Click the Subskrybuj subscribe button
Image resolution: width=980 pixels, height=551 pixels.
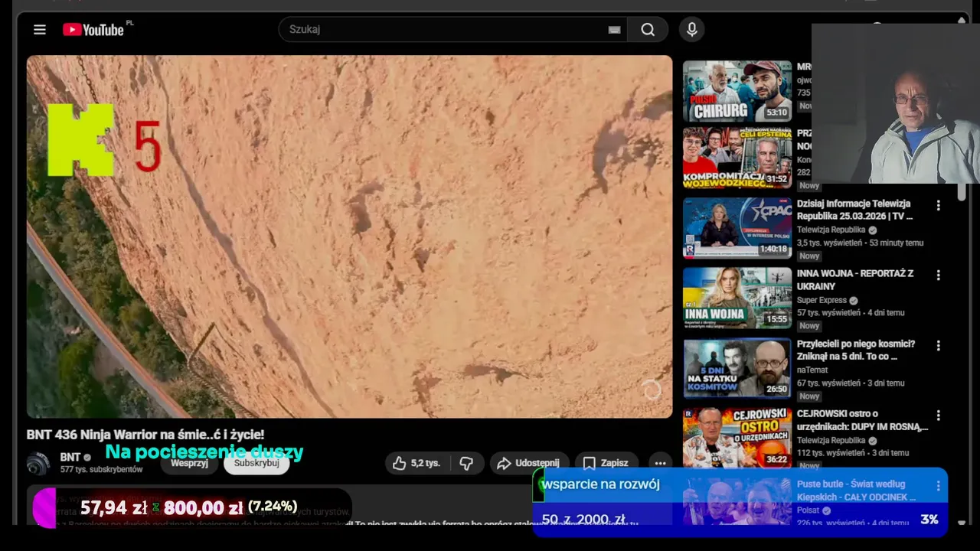256,463
